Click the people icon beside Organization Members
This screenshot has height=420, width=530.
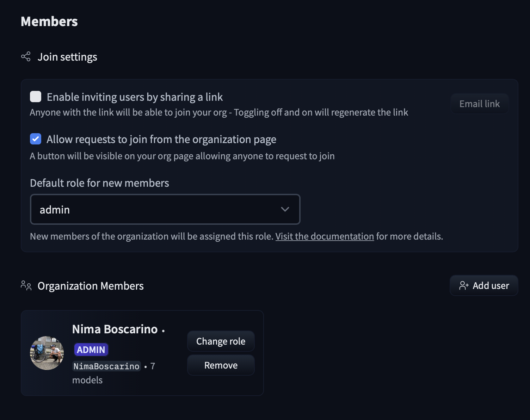tap(26, 285)
